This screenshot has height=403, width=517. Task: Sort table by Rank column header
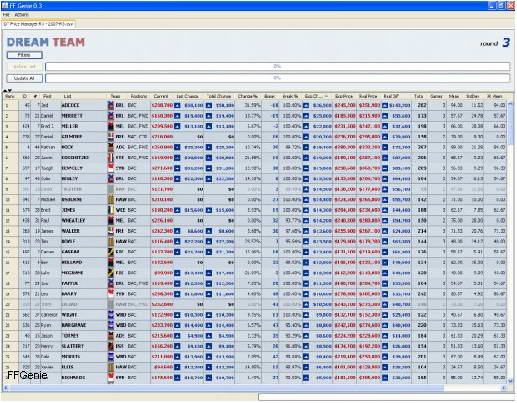pyautogui.click(x=10, y=96)
